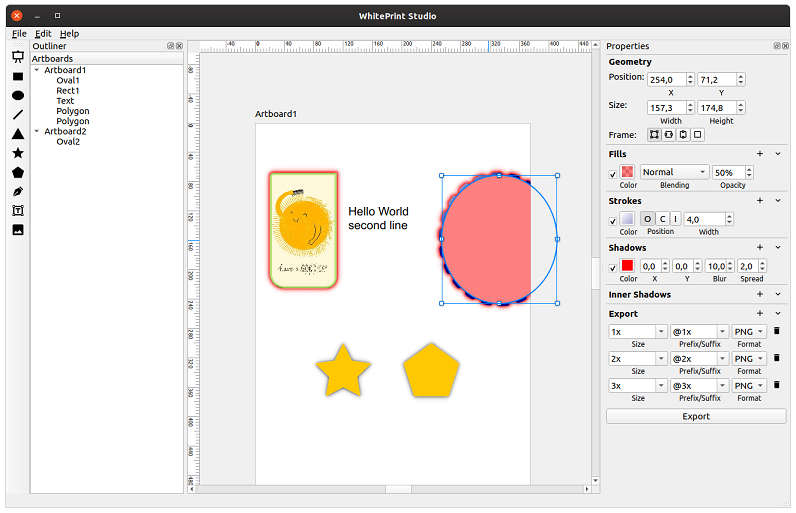796x513 pixels.
Task: Open the red shadow color swatch
Action: click(627, 265)
